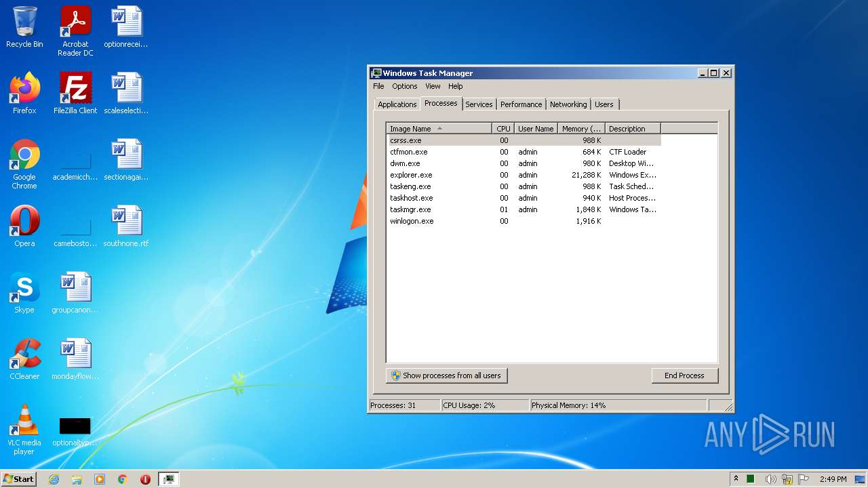Screen dimensions: 868x488
Task: Switch to the Applications tab
Action: coord(397,104)
